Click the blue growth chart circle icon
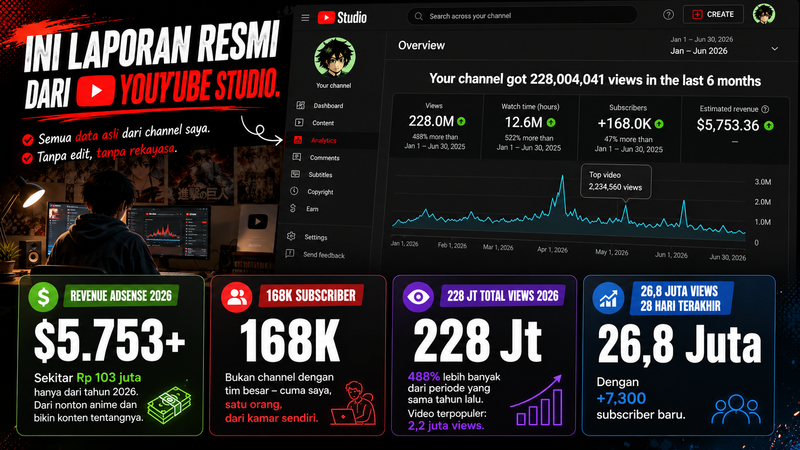The height and width of the screenshot is (450, 800). (x=608, y=298)
